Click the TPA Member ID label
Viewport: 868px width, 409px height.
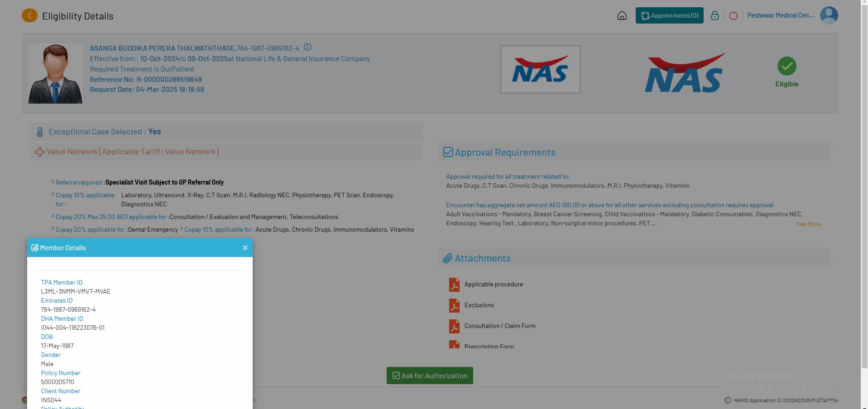coord(62,282)
